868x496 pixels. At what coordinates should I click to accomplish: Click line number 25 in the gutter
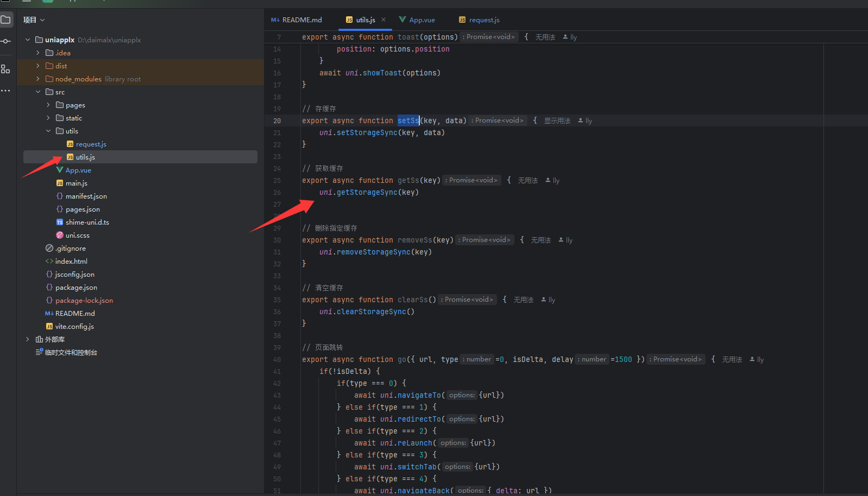[277, 180]
